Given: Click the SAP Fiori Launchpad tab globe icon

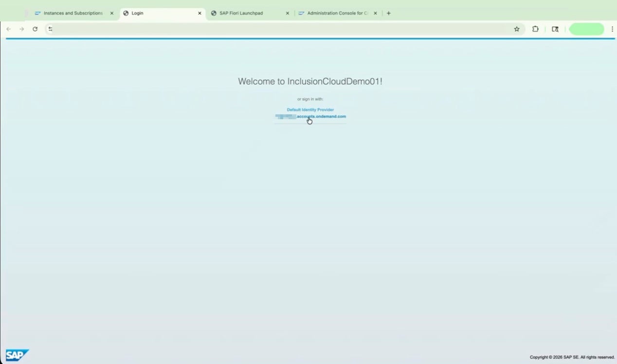Looking at the screenshot, I should 214,13.
